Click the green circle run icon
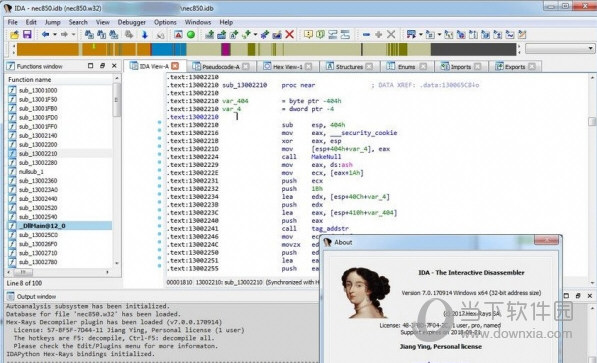The image size is (597, 363). tap(191, 35)
